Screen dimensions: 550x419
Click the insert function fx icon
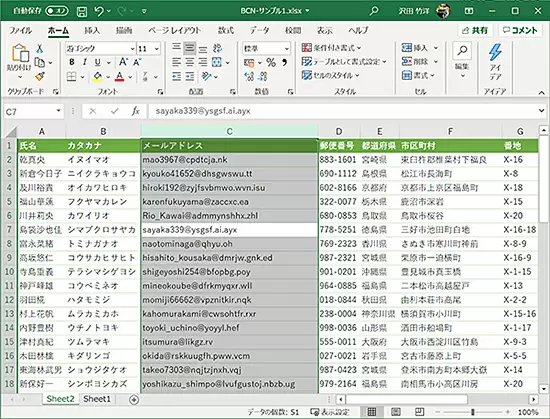pos(135,111)
